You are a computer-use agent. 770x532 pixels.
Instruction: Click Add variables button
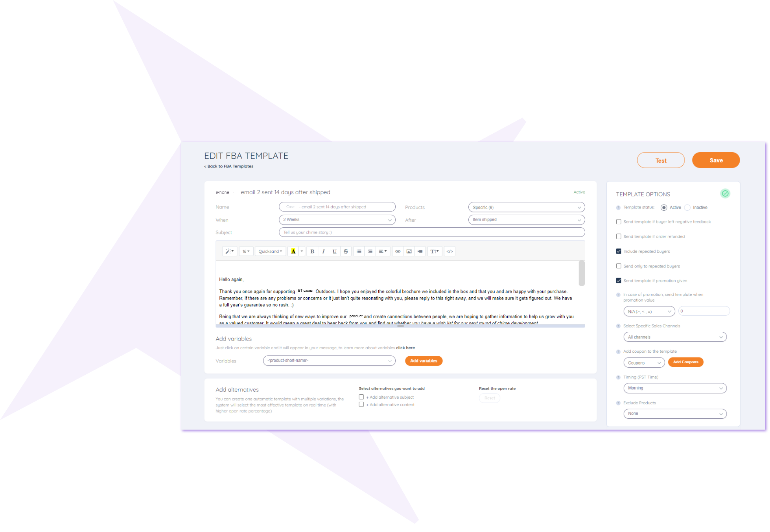424,361
